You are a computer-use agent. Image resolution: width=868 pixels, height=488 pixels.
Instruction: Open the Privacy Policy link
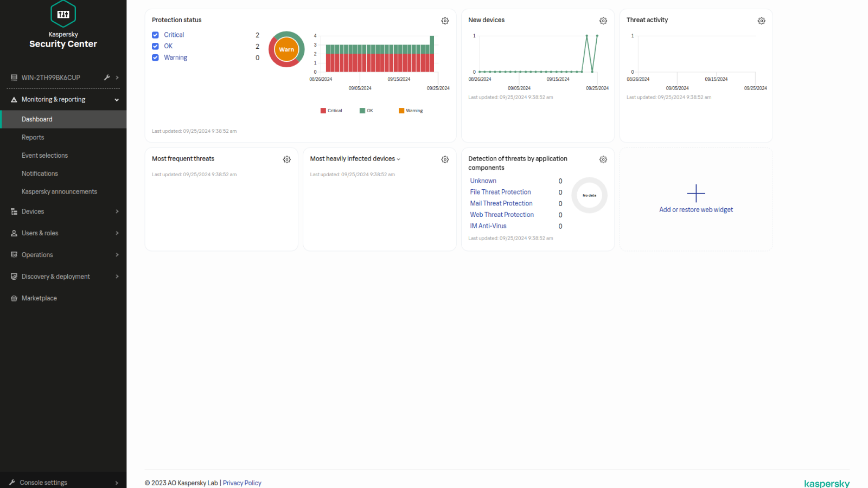tap(242, 483)
